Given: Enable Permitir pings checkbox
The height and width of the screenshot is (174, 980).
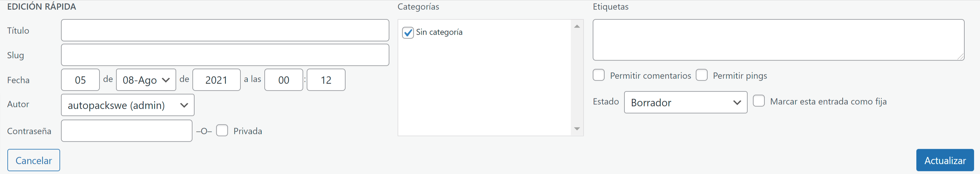Looking at the screenshot, I should (x=701, y=75).
